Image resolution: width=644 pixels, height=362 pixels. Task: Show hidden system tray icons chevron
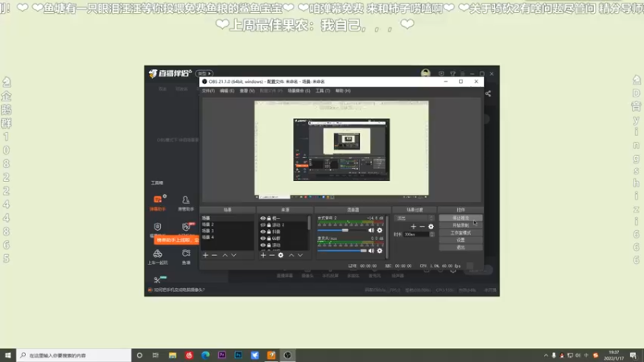pyautogui.click(x=546, y=356)
